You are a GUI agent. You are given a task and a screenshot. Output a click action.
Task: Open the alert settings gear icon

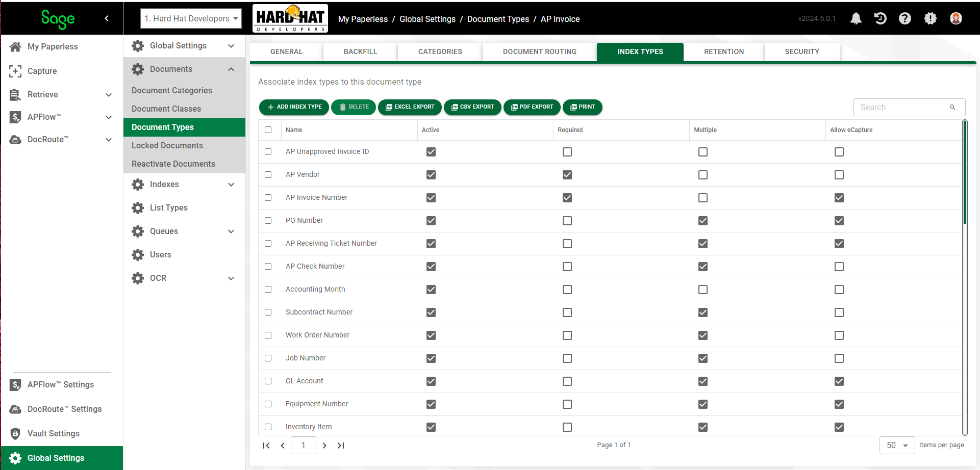(x=931, y=19)
